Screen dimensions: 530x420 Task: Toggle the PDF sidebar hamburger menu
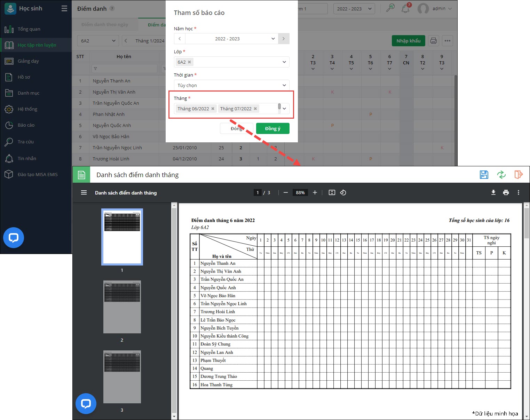(84, 192)
